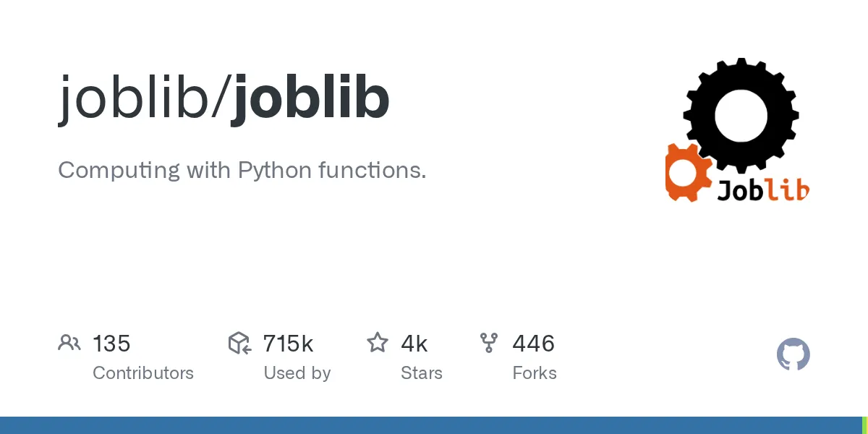Viewport: 868px width, 434px height.
Task: Click the small orange gear logo
Action: click(686, 173)
